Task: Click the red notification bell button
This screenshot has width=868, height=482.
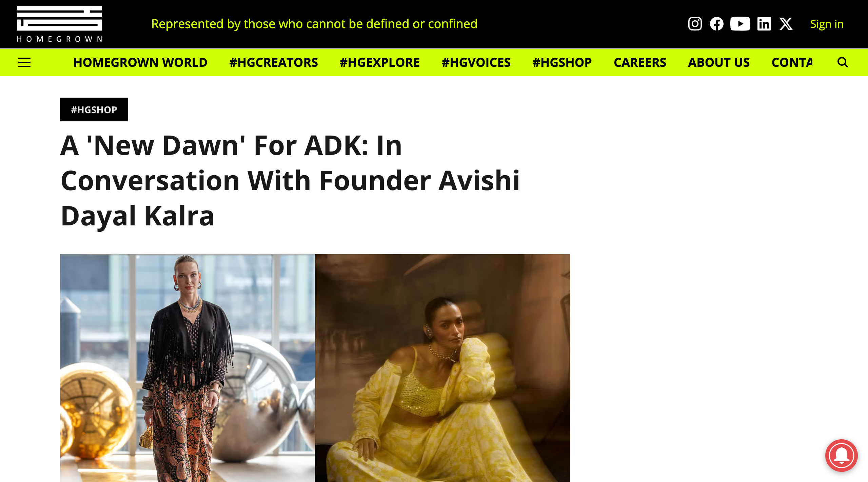Action: [842, 456]
